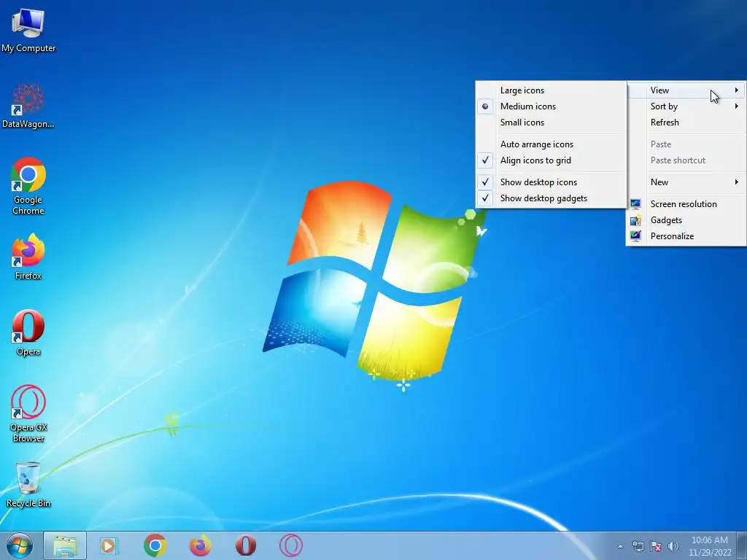Select the Opera GX Browser desktop shortcut
Screen dimensions: 747x560
click(28, 413)
